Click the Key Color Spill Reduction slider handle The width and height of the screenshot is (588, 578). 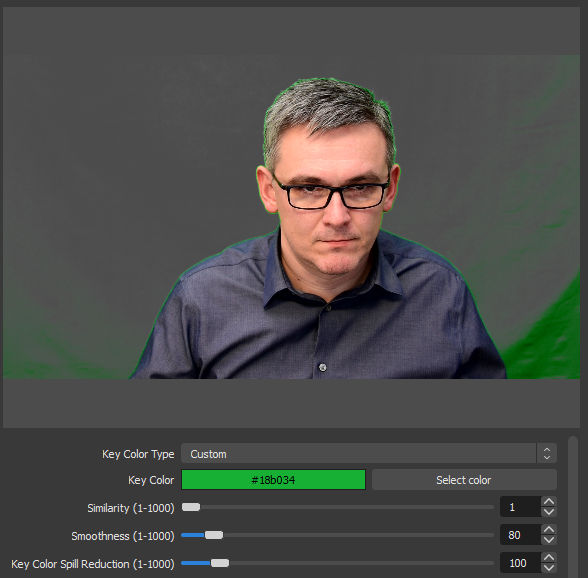click(220, 563)
